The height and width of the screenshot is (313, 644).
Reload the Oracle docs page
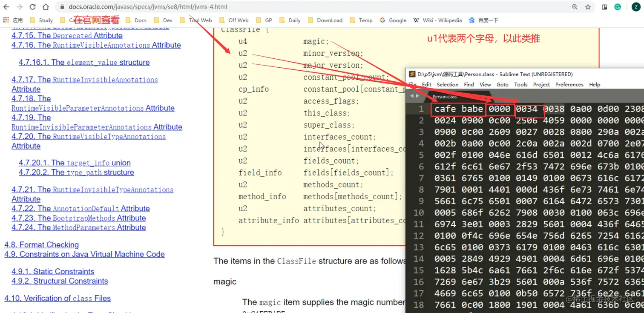(33, 7)
